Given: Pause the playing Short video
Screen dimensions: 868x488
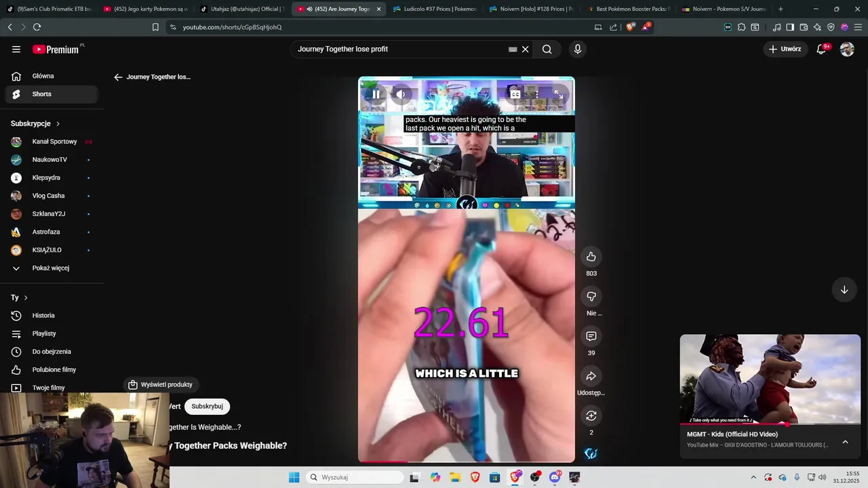Looking at the screenshot, I should pyautogui.click(x=376, y=94).
